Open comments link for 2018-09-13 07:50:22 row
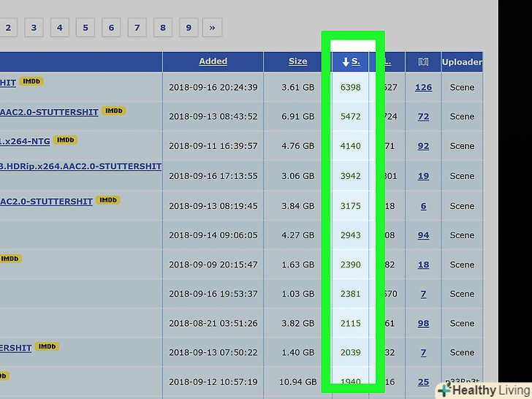The height and width of the screenshot is (399, 532). (x=423, y=353)
